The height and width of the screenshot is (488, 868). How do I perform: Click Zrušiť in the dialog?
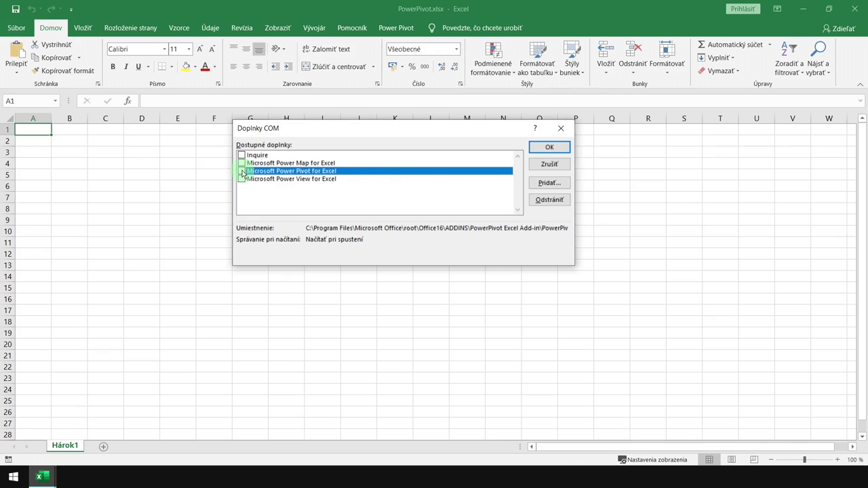click(549, 164)
